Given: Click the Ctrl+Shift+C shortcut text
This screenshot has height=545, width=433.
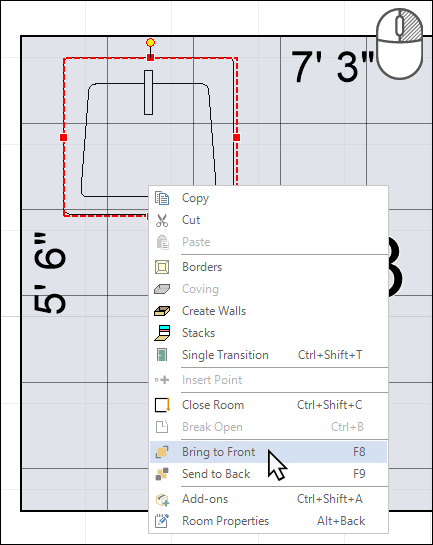Looking at the screenshot, I should point(329,405).
